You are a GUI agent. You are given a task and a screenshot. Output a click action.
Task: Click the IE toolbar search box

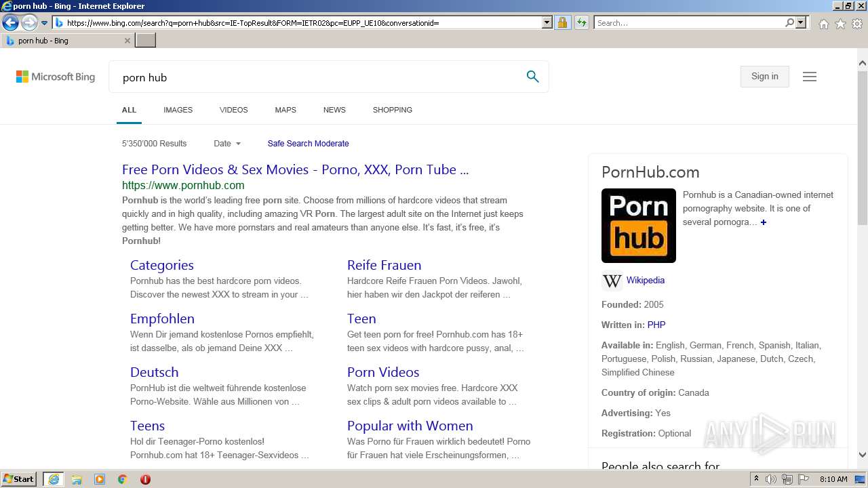(x=689, y=23)
